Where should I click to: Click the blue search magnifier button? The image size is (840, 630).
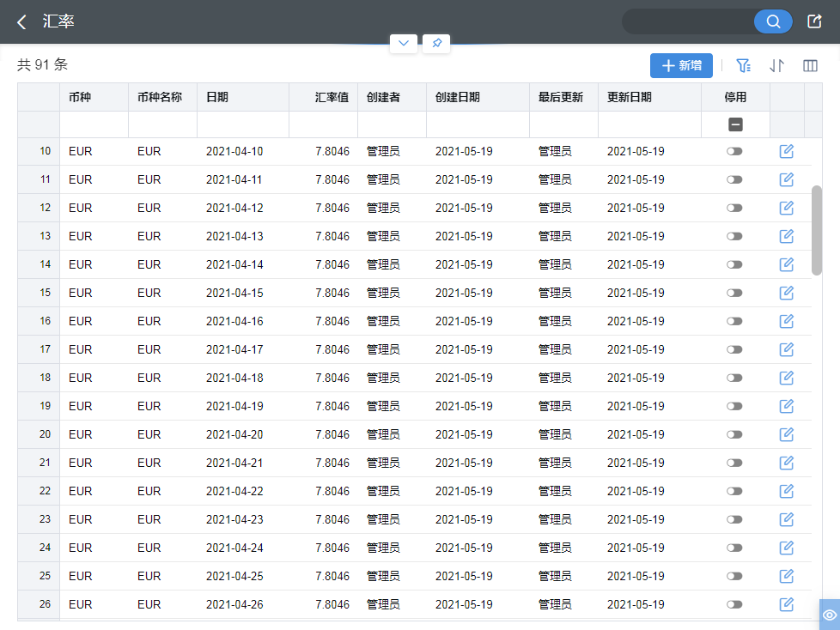tap(772, 21)
